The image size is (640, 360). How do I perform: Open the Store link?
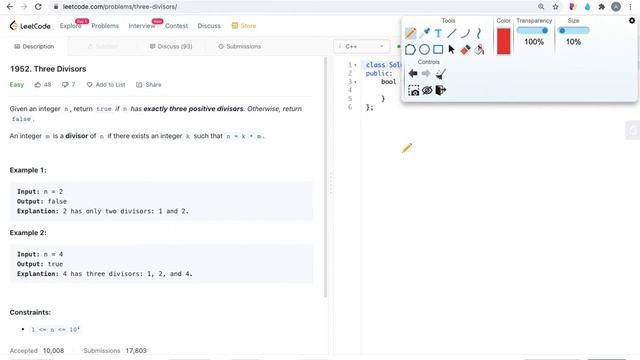pyautogui.click(x=244, y=26)
